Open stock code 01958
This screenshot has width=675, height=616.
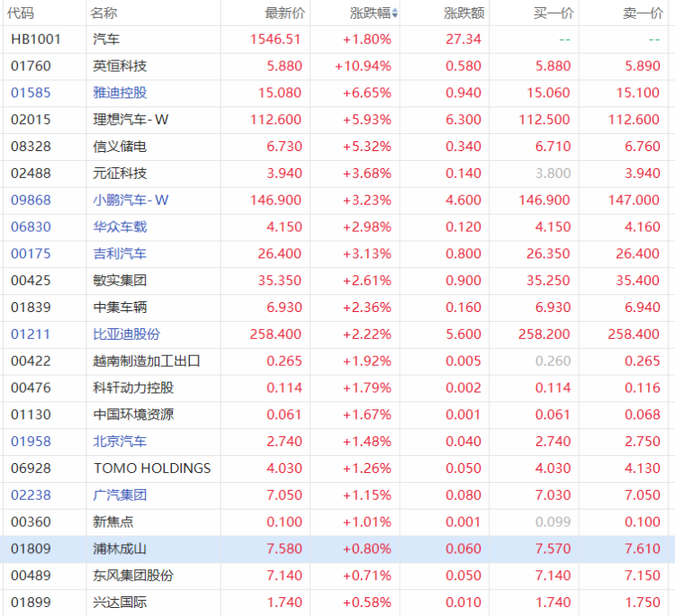point(31,442)
